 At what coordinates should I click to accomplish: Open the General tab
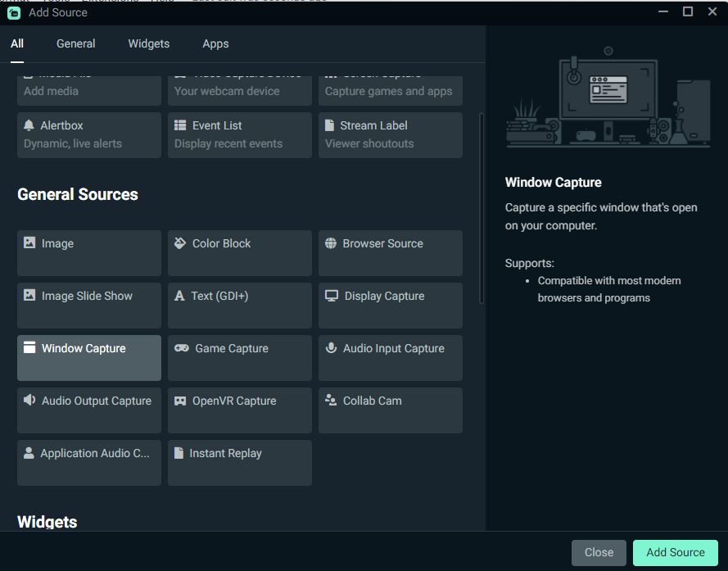click(x=75, y=43)
